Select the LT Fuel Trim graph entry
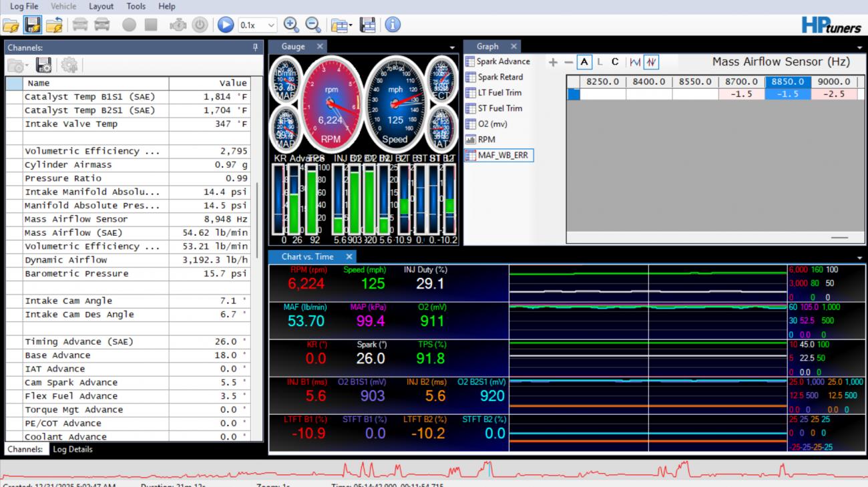The width and height of the screenshot is (868, 487). (499, 93)
